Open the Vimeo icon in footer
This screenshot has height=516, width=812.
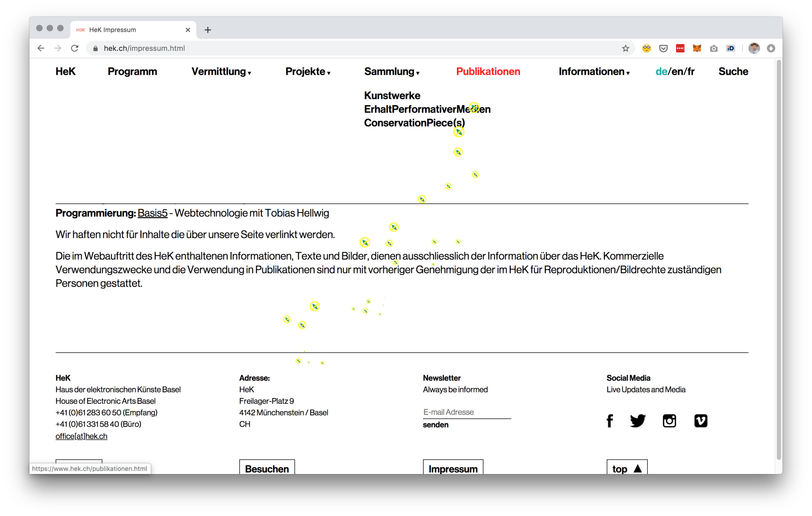point(700,421)
